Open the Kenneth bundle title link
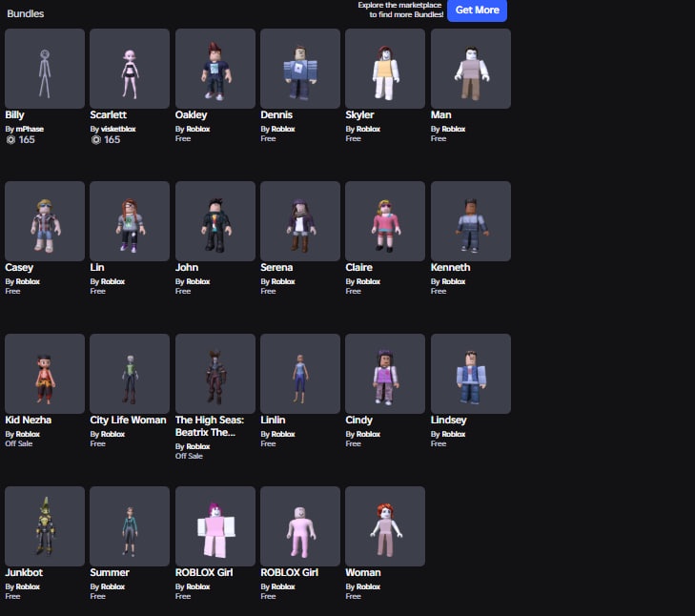695x616 pixels. [450, 267]
